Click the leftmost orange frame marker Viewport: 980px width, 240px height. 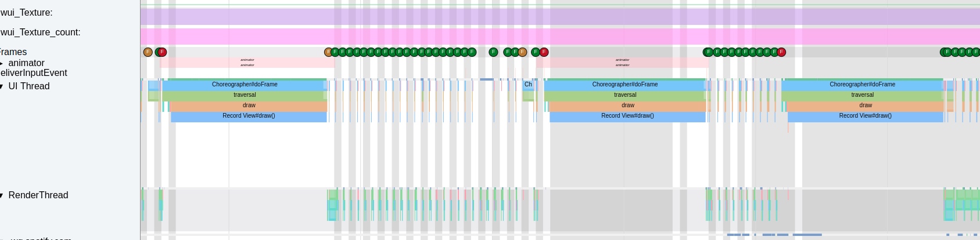(148, 52)
